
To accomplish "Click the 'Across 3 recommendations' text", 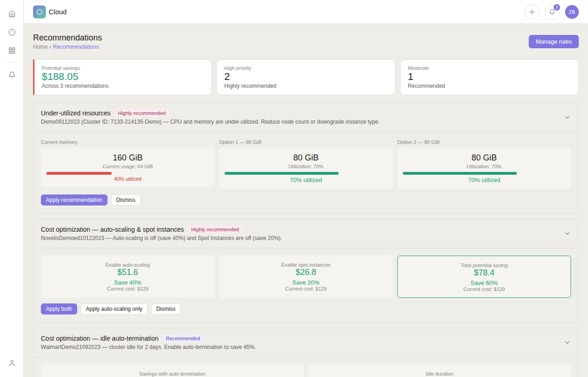I will pos(75,86).
